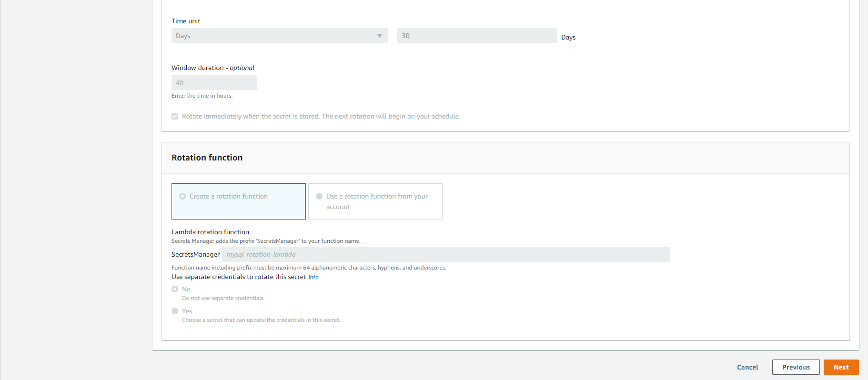Choose Yes for separate credentials
This screenshot has height=380, width=868.
(175, 311)
